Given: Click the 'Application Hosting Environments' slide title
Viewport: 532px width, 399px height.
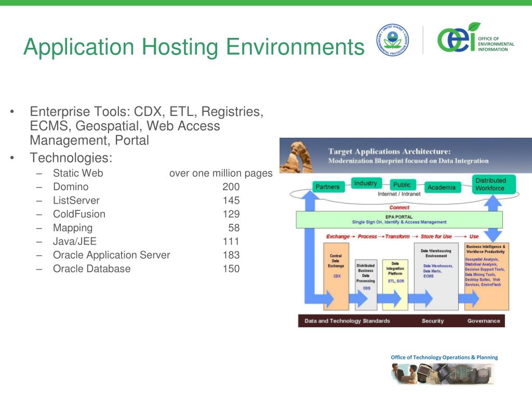Looking at the screenshot, I should [194, 47].
